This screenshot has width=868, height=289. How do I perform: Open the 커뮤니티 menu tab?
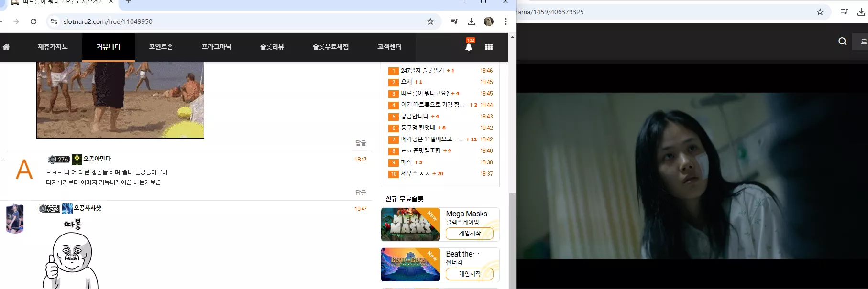pyautogui.click(x=109, y=47)
